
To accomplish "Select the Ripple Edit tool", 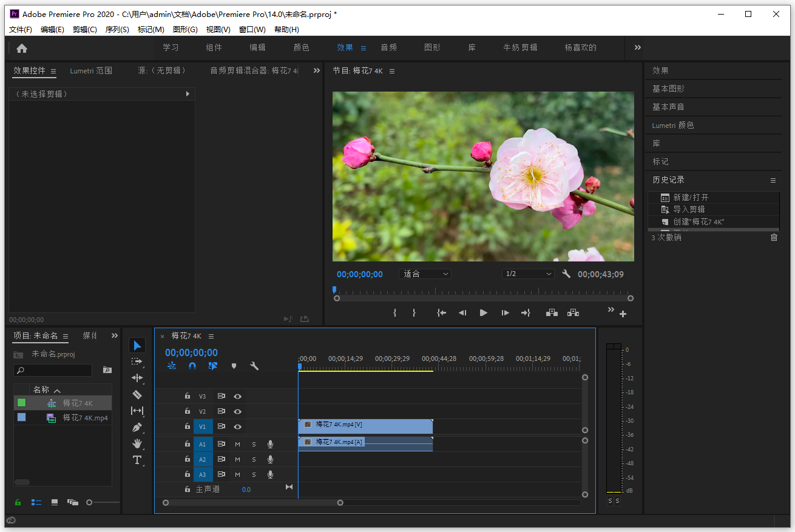I will 137,378.
